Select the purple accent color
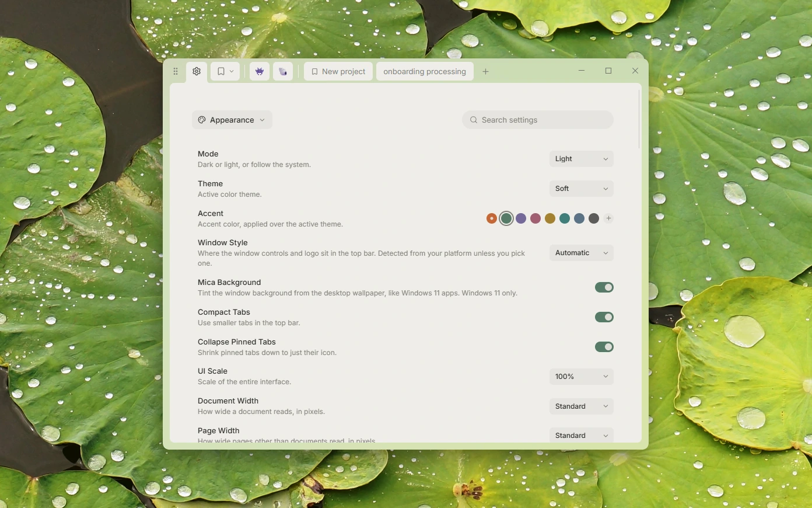 click(521, 218)
